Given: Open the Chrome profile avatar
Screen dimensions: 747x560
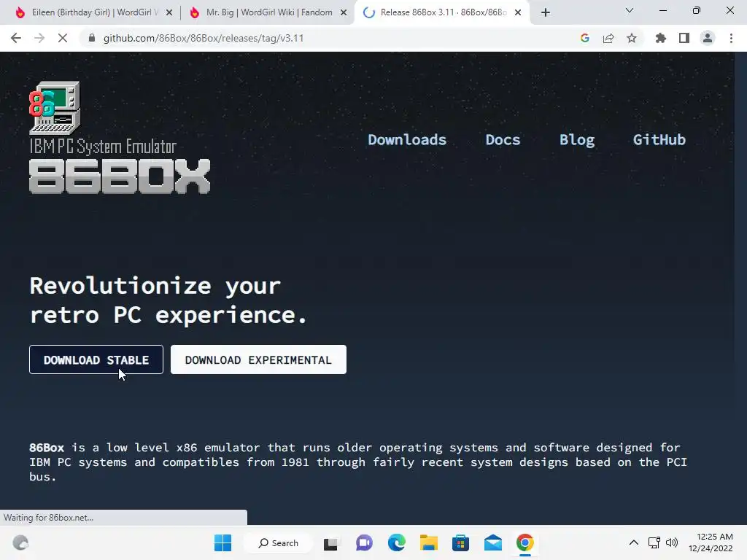Looking at the screenshot, I should tap(708, 38).
